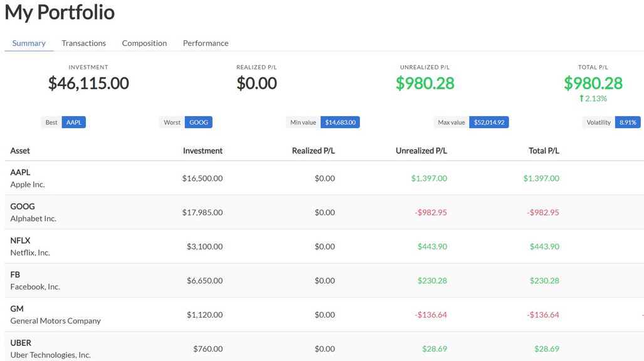Screen dimensions: 644x361
Task: Click the My Portfolio heading
Action: coord(60,12)
